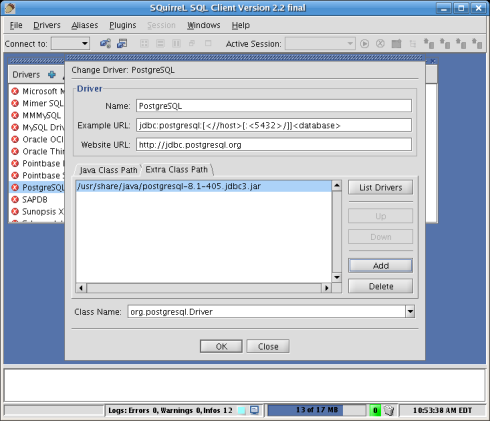490x421 pixels.
Task: Click the Close button in the dialog
Action: pos(268,346)
